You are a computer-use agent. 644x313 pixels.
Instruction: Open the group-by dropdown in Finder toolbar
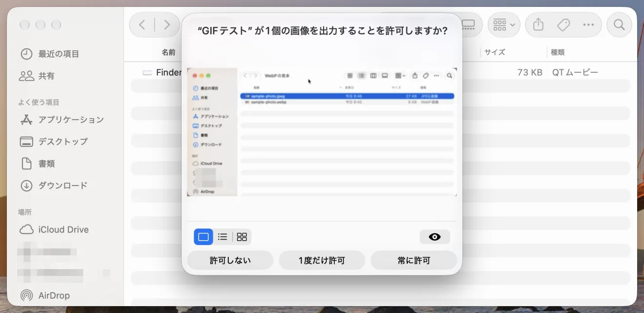click(504, 25)
